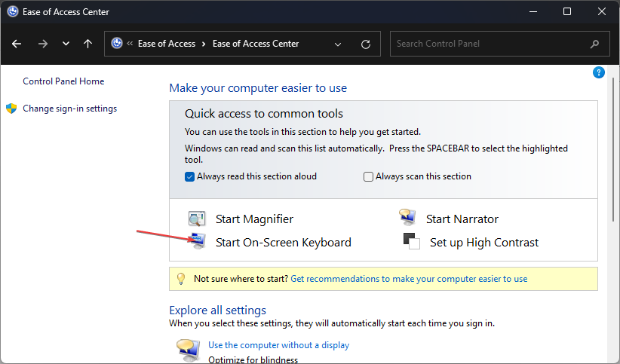Viewport: 620px width, 364px height.
Task: Click the refresh icon in the address bar
Action: pyautogui.click(x=366, y=44)
